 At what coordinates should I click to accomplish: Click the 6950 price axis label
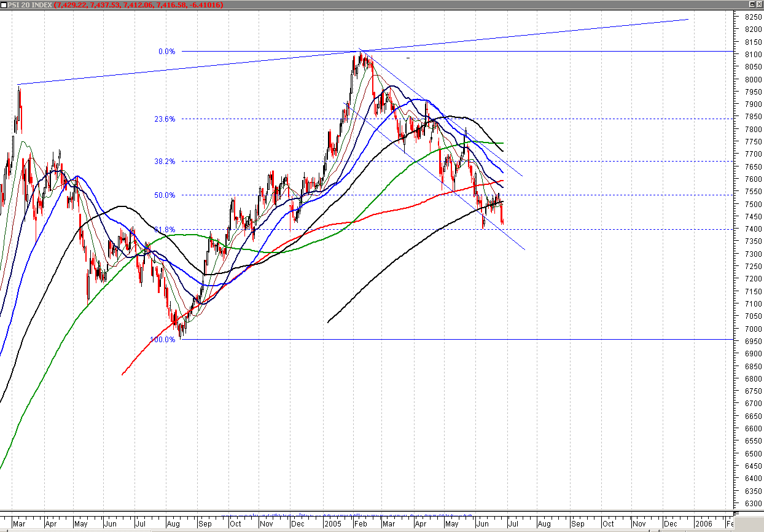click(x=752, y=342)
